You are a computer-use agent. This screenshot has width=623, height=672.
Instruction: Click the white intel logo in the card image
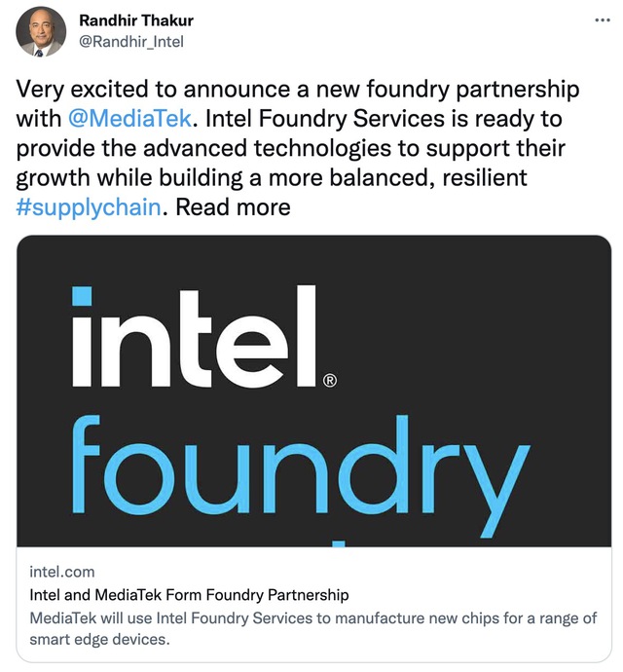point(204,336)
